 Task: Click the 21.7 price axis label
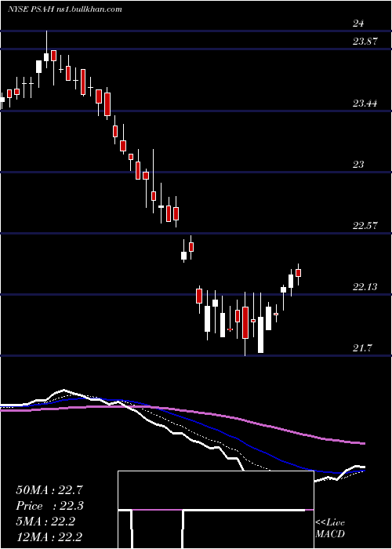coord(362,348)
